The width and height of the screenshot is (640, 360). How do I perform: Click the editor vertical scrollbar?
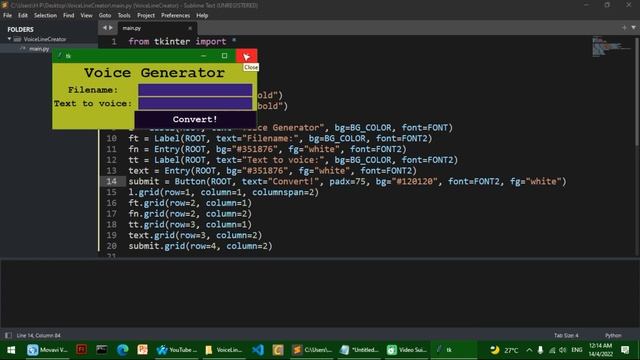(x=637, y=91)
